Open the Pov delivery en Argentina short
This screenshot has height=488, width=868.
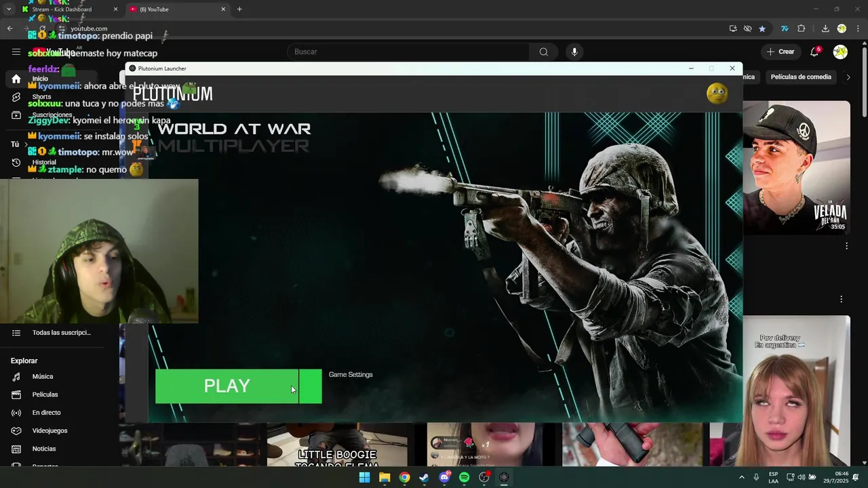(x=797, y=391)
